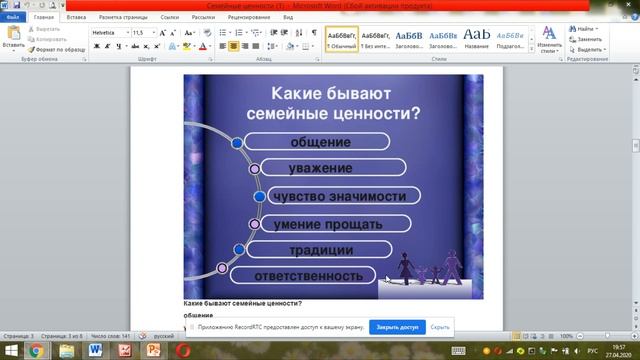Click the yellow text highlight color button
Viewport: 640px width, 360px height.
187,46
